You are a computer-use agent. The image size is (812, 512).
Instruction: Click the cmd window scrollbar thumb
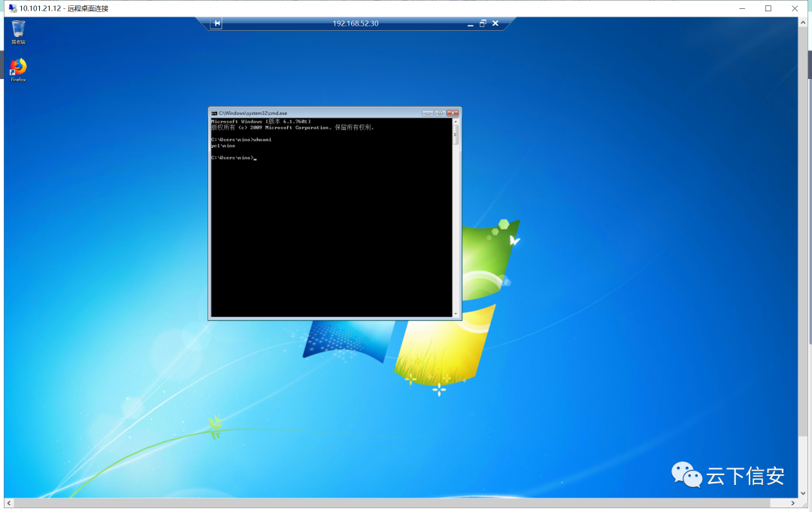pos(456,135)
